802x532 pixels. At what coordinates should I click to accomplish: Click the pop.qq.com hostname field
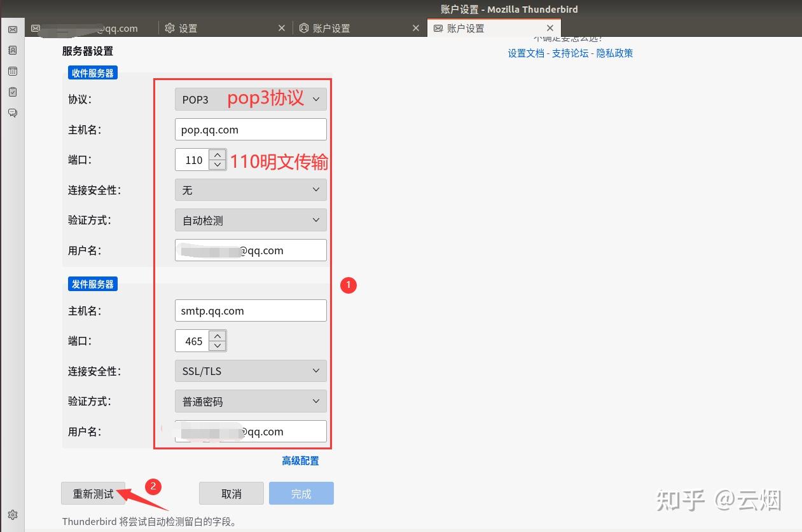tap(251, 129)
